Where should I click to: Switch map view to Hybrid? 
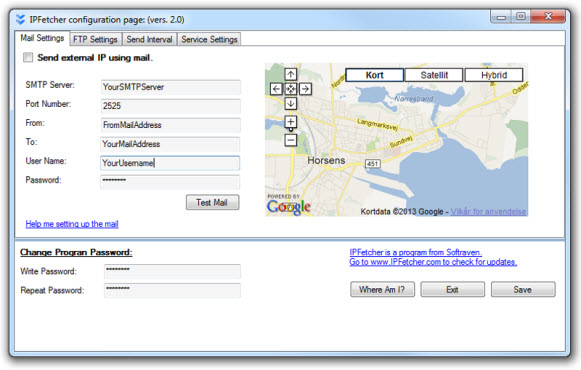[494, 75]
